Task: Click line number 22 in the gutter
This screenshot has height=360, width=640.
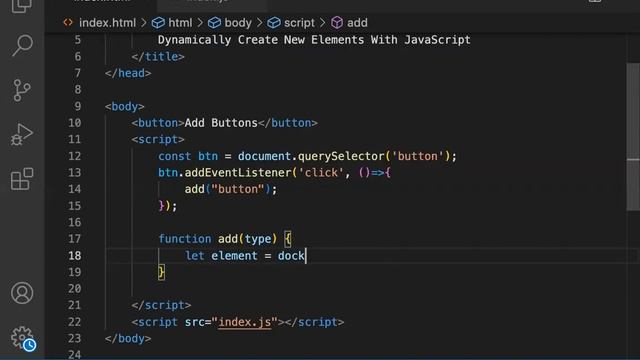Action: pyautogui.click(x=75, y=322)
